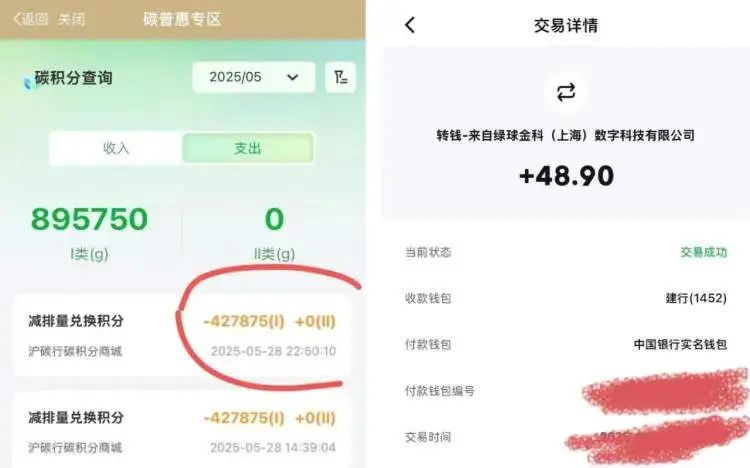Viewport: 750px width, 468px height.
Task: Switch to the 收入 tab
Action: point(116,148)
